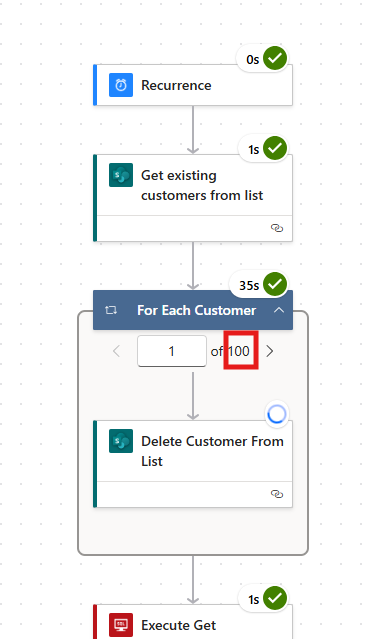Click the 0s duration on Recurrence

pos(253,60)
